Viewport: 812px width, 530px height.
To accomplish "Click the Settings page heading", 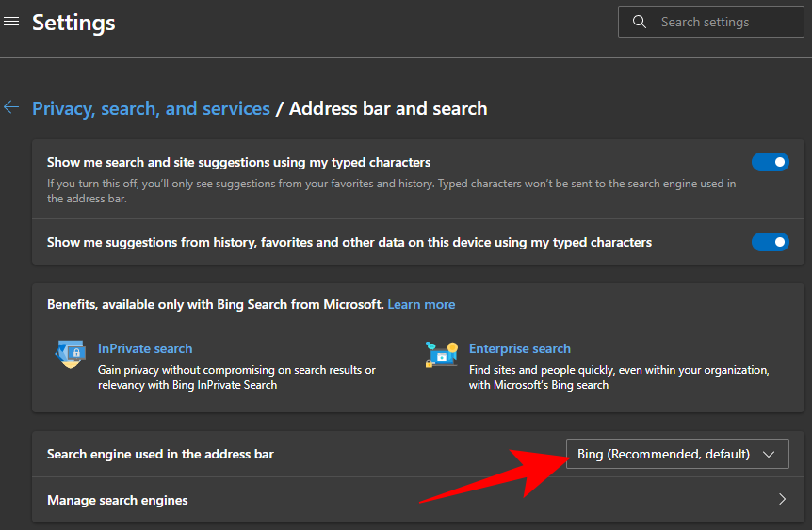I will (x=73, y=23).
